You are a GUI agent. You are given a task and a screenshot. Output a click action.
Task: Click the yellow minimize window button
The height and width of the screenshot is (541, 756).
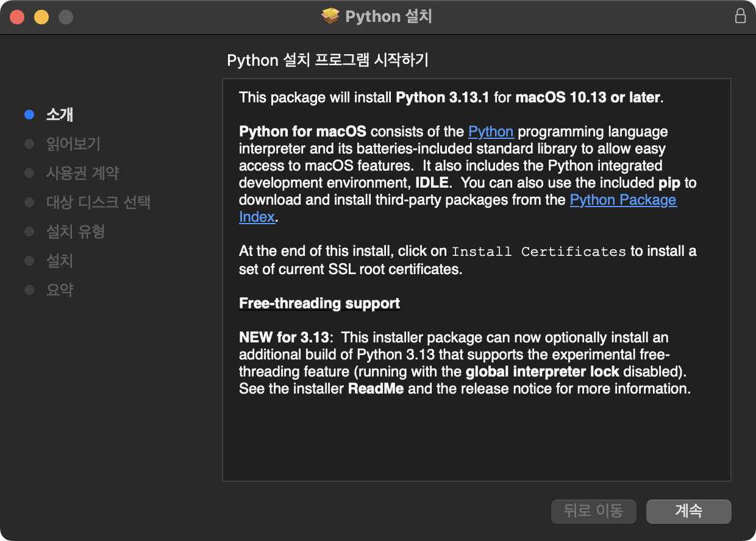41,17
